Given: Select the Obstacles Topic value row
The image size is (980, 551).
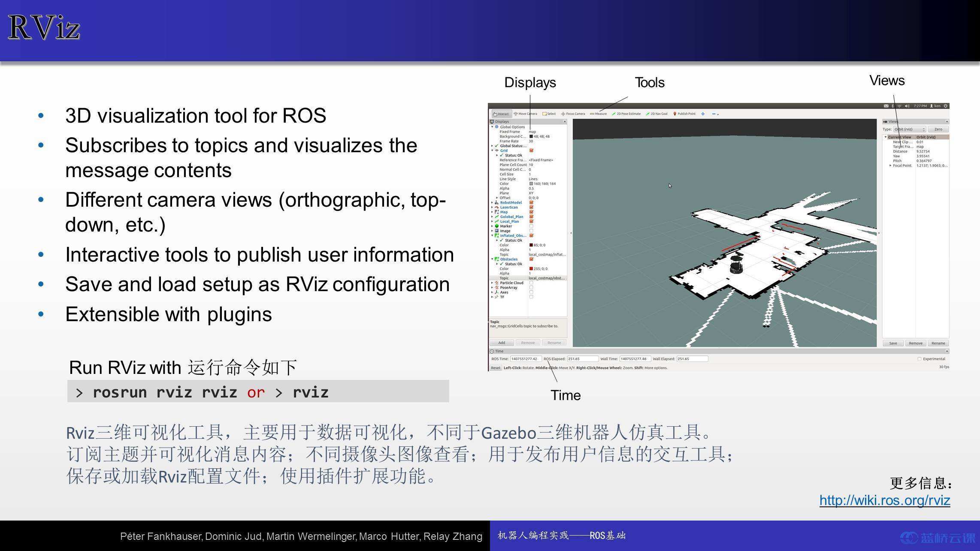Looking at the screenshot, I should click(547, 278).
